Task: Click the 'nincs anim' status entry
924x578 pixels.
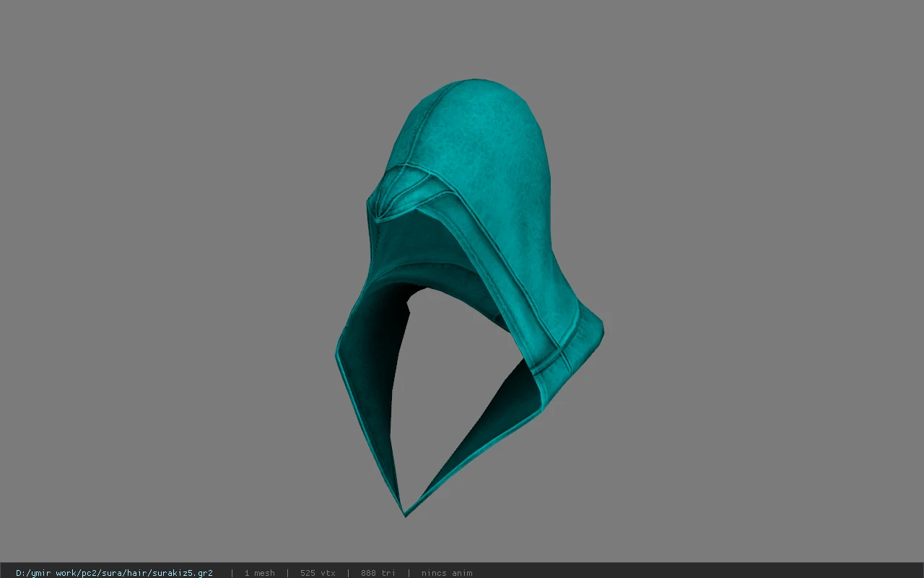Action: click(447, 573)
